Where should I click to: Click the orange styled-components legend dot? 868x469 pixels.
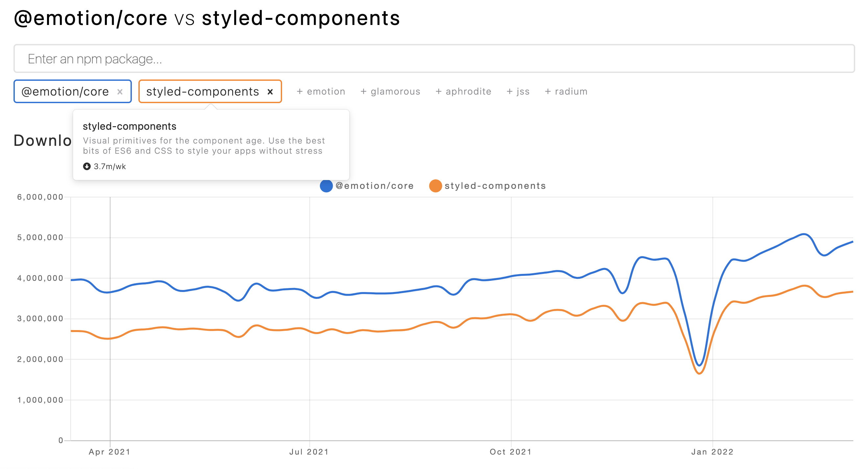[435, 186]
